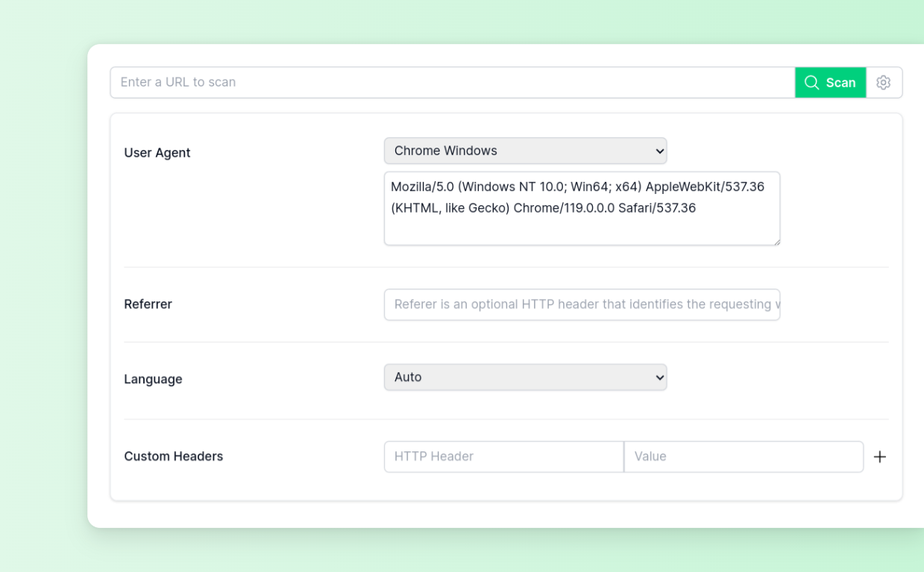Select the Mozilla user agent string textarea
Screen dimensions: 924x572
pyautogui.click(x=582, y=208)
